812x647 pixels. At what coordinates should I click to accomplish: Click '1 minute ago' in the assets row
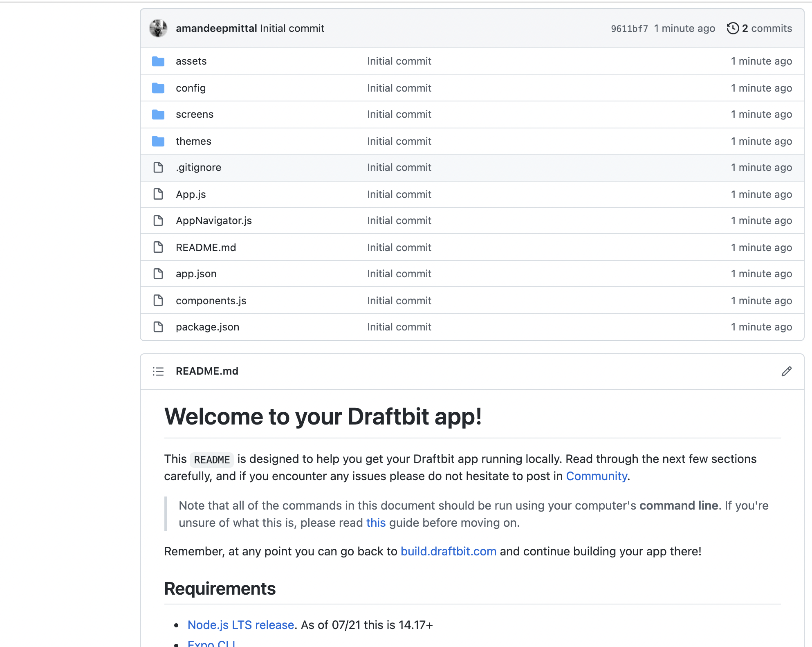(761, 61)
